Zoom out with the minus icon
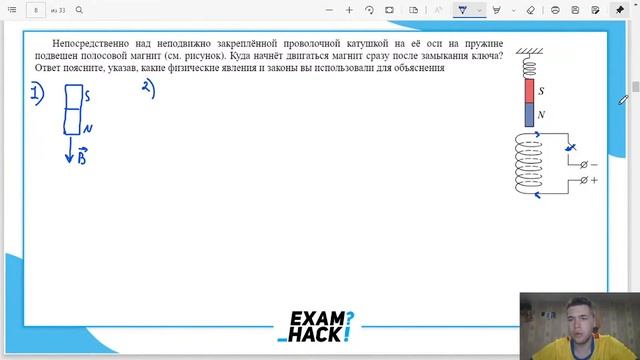640x360 pixels. 329,10
